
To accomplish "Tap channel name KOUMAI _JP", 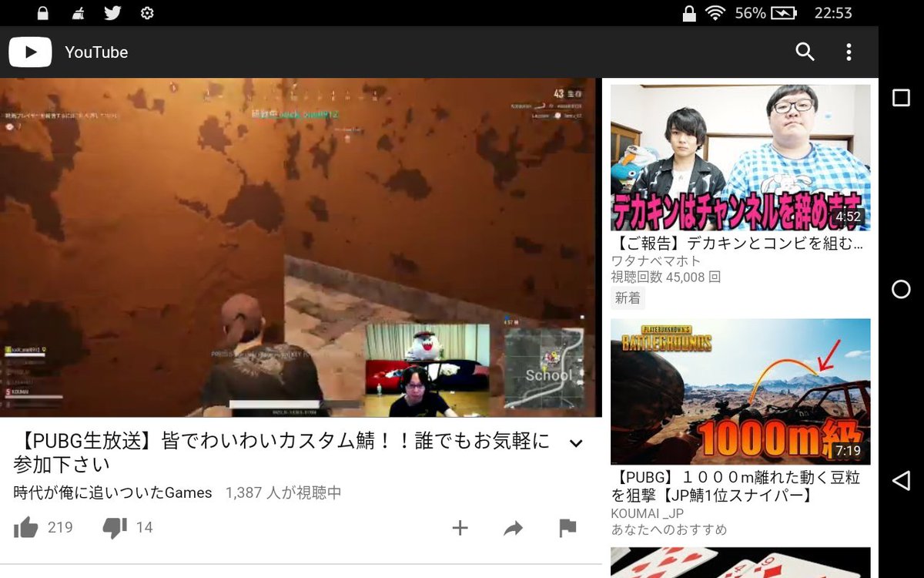I will 648,513.
